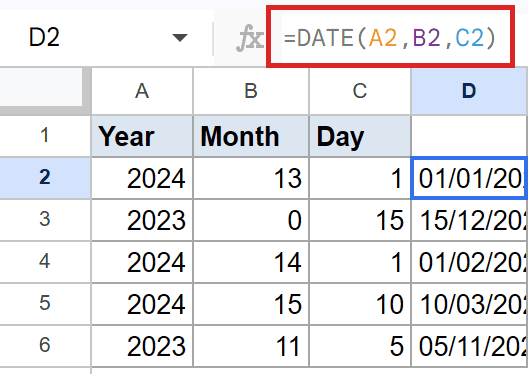Viewport: 528px width, 374px height.
Task: Click the formula bar with =DATE(A2,B2,C2)
Action: coord(390,37)
